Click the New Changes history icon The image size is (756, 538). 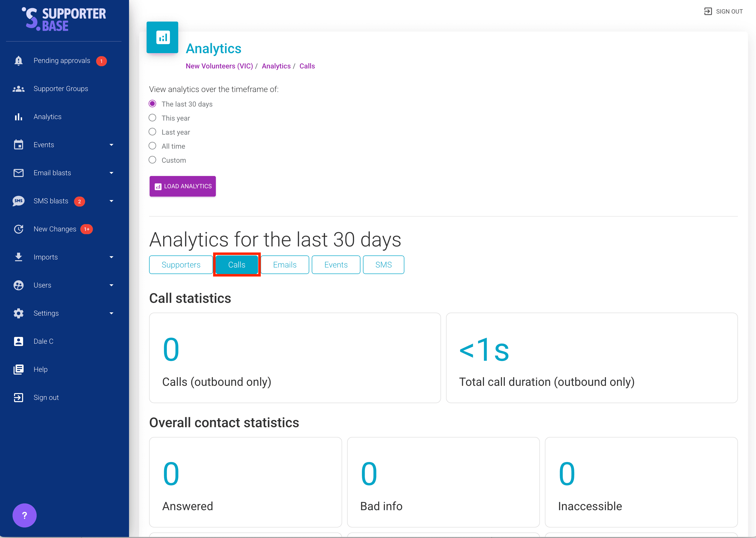coord(19,229)
